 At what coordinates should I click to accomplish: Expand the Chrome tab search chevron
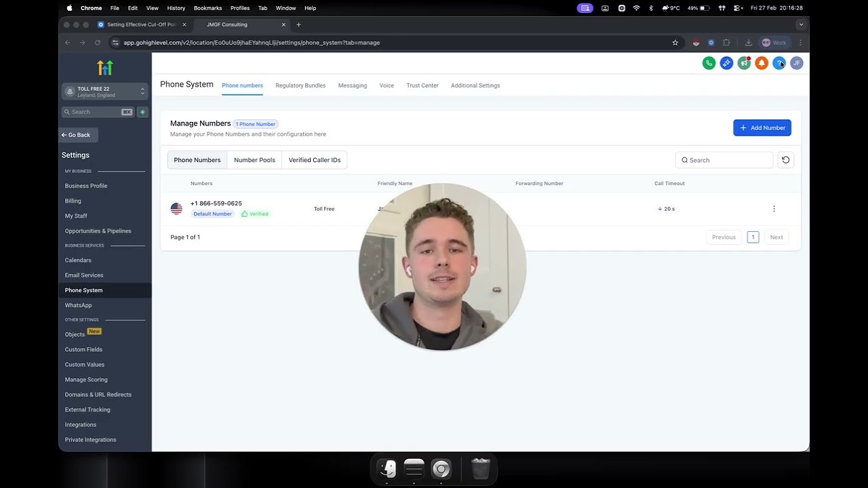pyautogui.click(x=801, y=24)
